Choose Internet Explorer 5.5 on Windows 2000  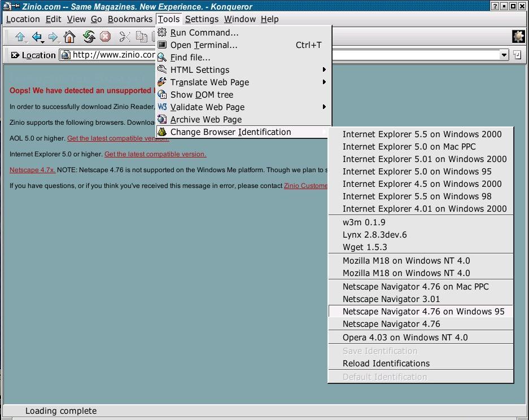[x=421, y=134]
